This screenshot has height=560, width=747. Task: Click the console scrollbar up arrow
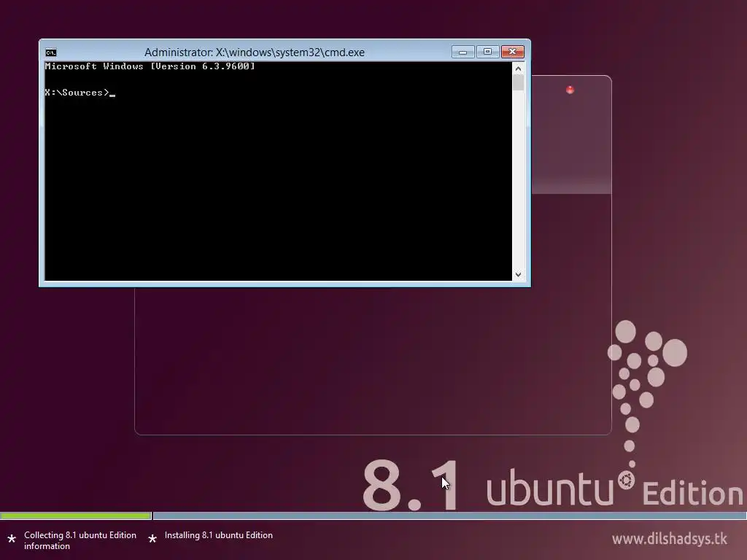pos(519,69)
